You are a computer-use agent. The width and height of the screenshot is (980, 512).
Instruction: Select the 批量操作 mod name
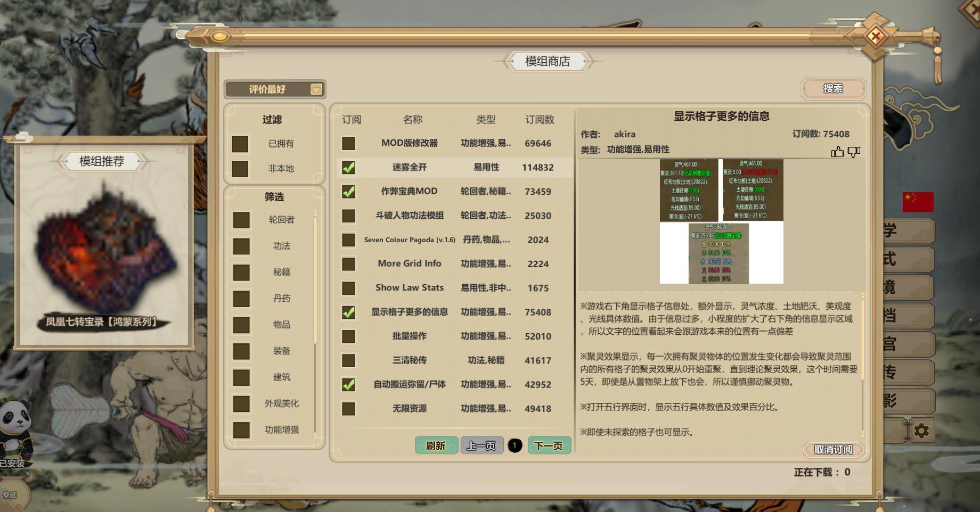point(410,336)
